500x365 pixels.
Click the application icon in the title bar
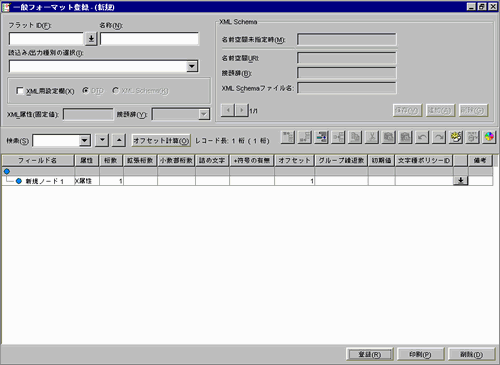(6, 7)
